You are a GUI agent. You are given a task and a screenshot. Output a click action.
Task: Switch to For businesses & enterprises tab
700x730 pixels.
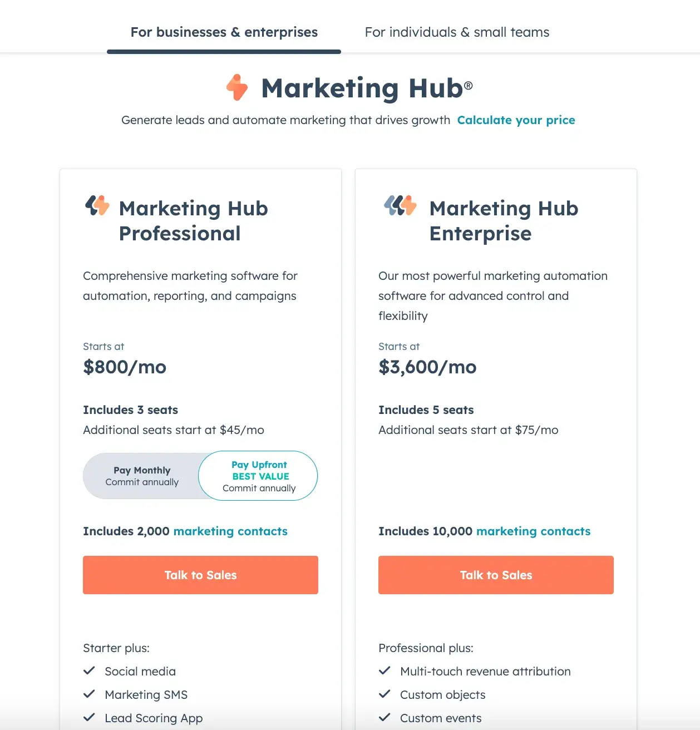click(x=224, y=32)
